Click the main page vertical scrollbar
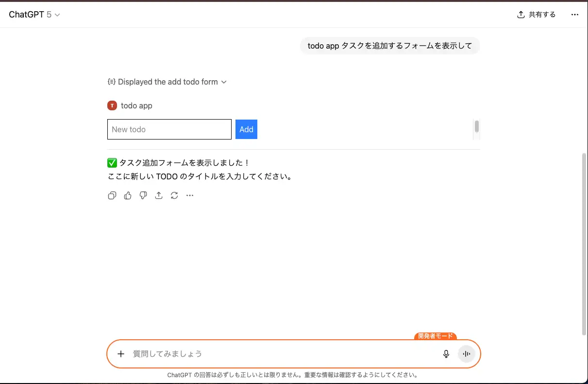588x384 pixels. click(584, 243)
